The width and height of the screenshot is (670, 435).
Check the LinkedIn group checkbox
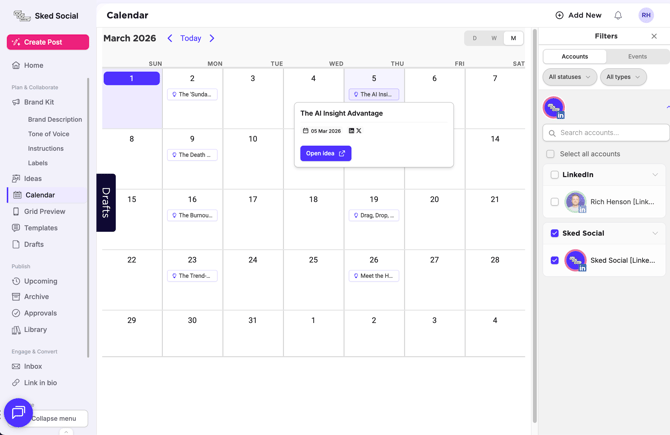click(x=555, y=175)
